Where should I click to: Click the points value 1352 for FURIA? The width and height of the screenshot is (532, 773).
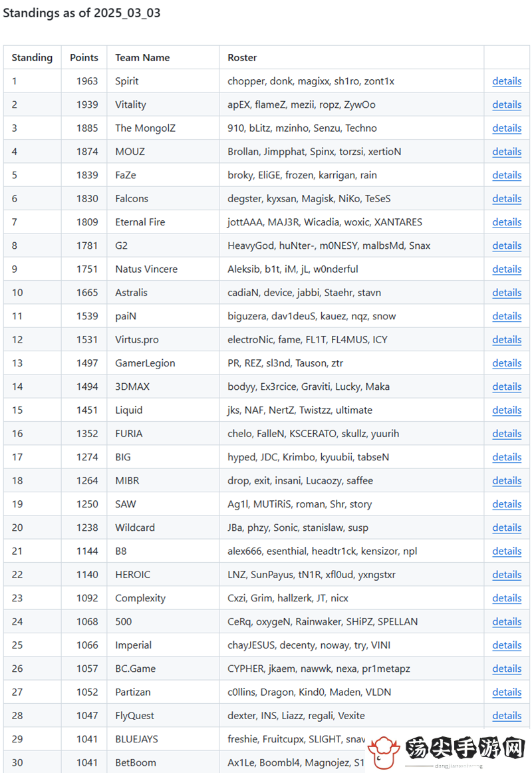tap(87, 434)
